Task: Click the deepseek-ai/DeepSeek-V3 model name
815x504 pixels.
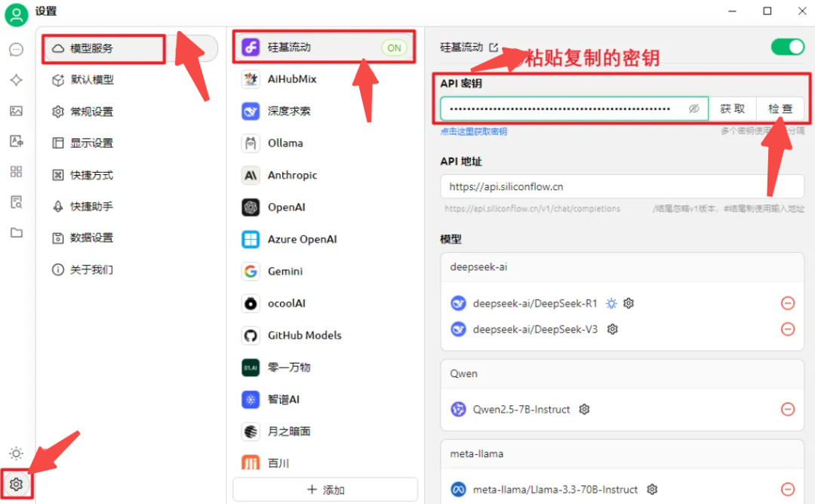Action: (x=535, y=329)
